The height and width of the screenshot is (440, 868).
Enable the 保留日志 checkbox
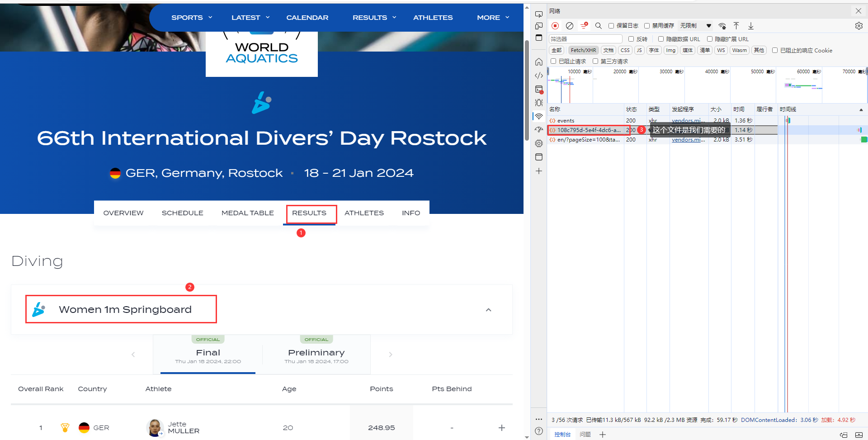pyautogui.click(x=611, y=26)
